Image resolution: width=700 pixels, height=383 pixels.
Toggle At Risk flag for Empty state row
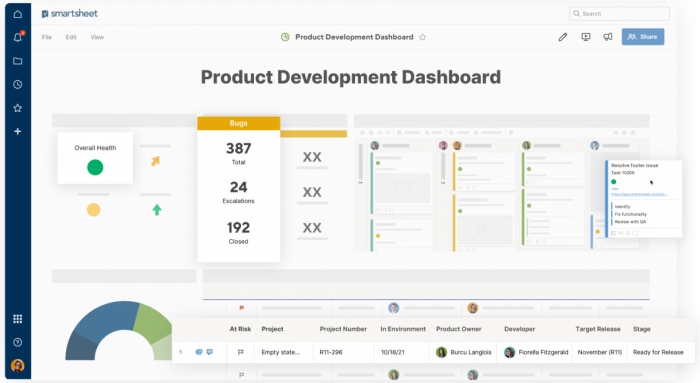click(241, 352)
